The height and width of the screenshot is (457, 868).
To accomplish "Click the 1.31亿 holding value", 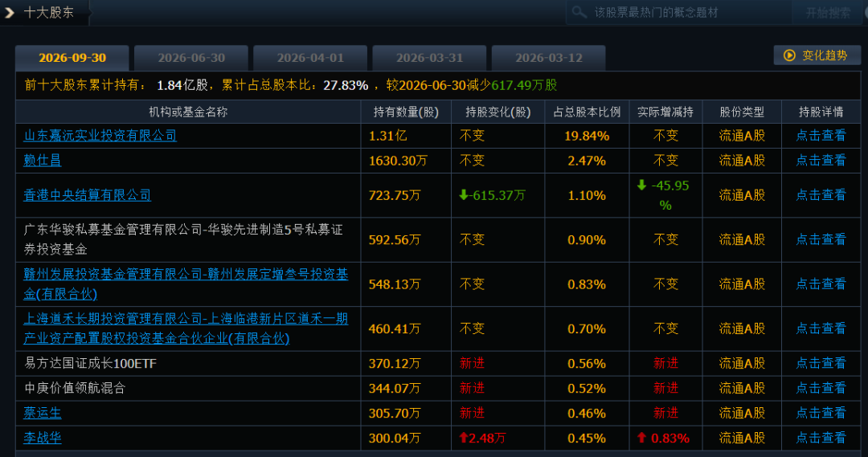I will [387, 136].
